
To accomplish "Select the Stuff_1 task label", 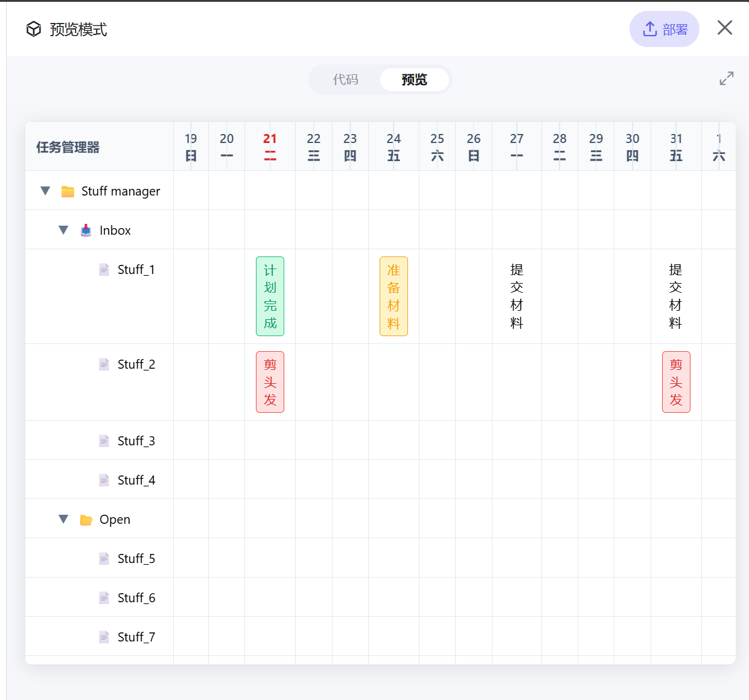I will (136, 270).
